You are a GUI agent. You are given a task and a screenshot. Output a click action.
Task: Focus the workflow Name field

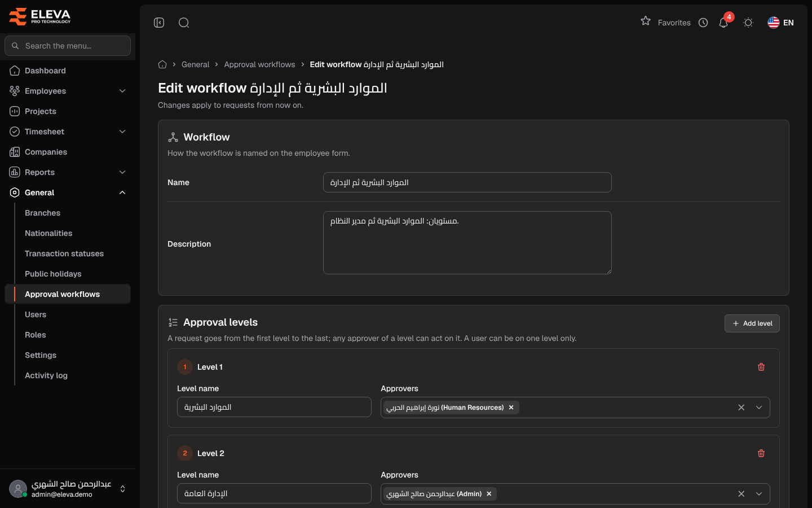pos(467,182)
